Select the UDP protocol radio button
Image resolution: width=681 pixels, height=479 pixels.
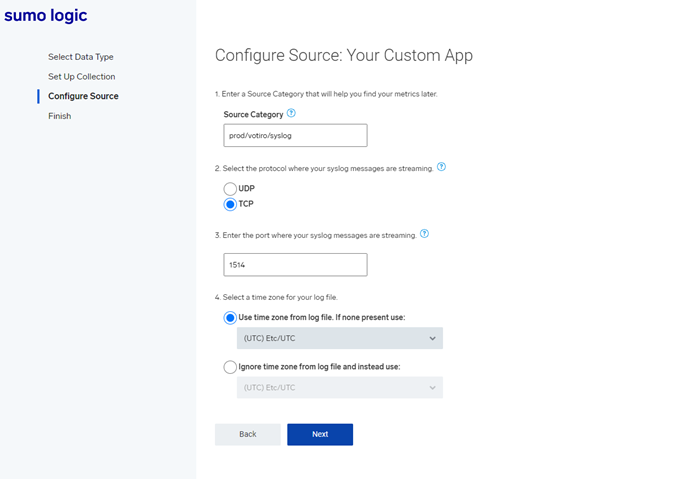coord(230,189)
